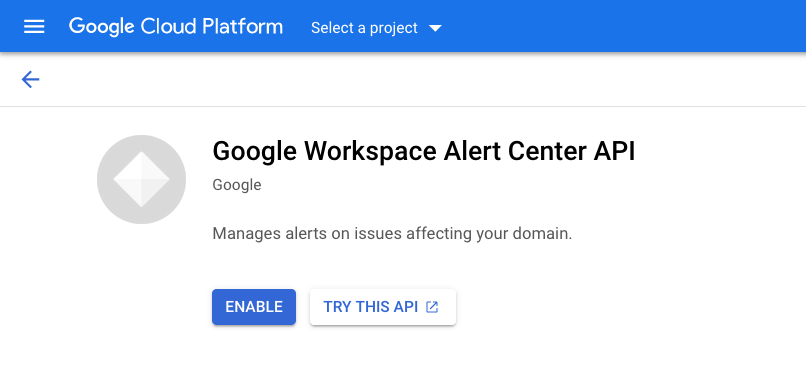Click the external link icon on Try This API

pyautogui.click(x=432, y=307)
